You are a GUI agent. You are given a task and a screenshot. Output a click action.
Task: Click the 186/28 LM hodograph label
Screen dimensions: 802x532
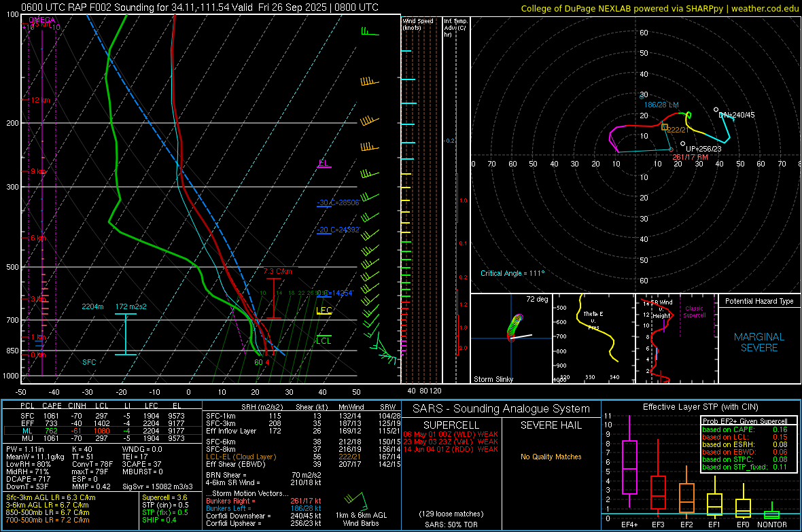click(661, 105)
